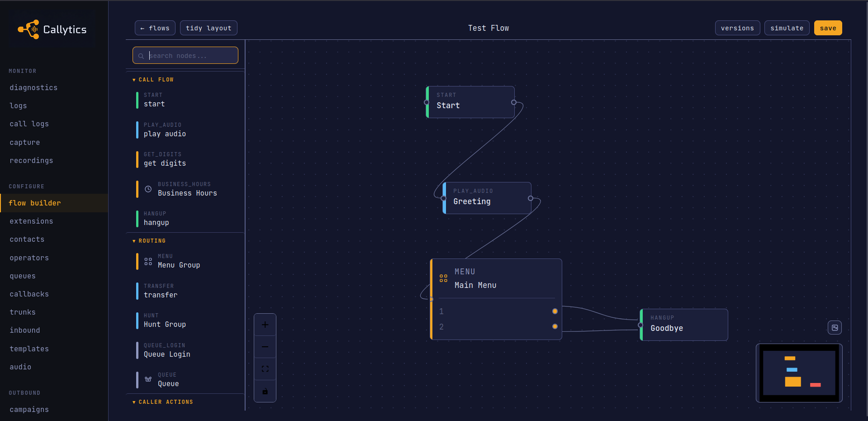Click menu option 2 row
The image size is (868, 421).
click(x=497, y=327)
